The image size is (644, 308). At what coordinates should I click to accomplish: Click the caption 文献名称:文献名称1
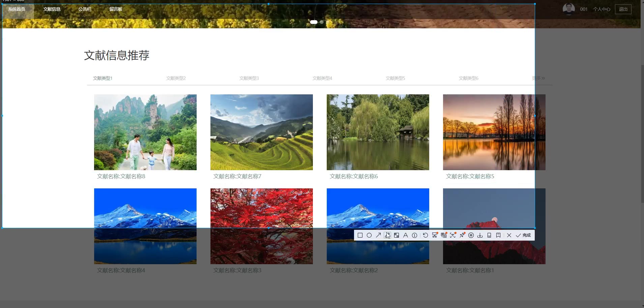(470, 270)
